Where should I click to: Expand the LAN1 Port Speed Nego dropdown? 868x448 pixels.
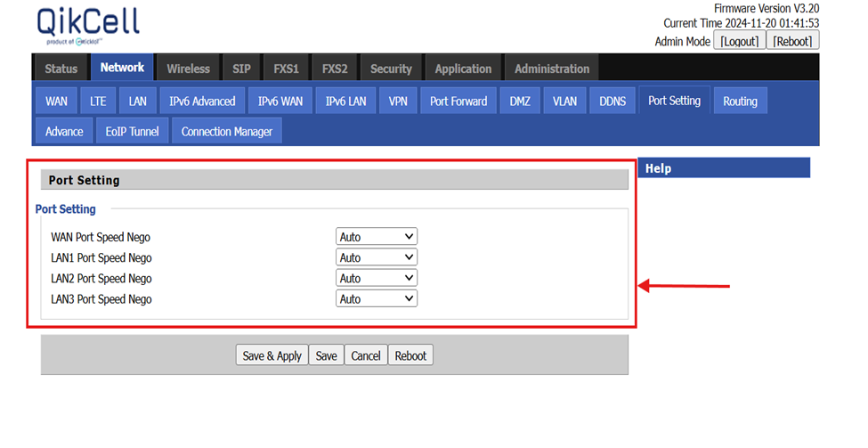pyautogui.click(x=377, y=257)
